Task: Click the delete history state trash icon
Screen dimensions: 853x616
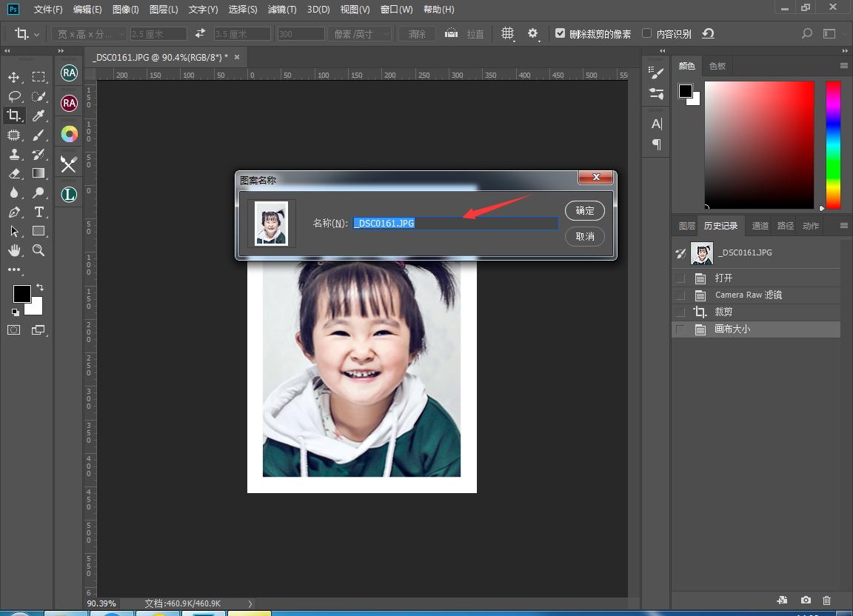Action: (x=827, y=600)
